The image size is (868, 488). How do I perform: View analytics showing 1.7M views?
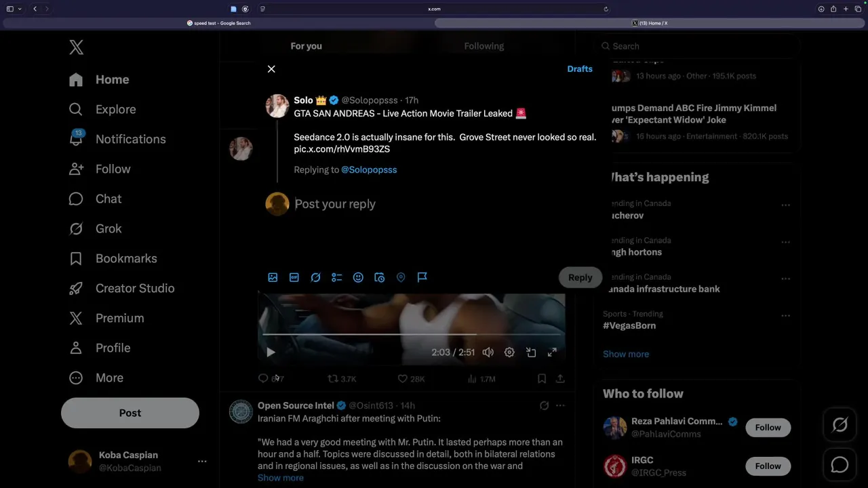click(481, 379)
